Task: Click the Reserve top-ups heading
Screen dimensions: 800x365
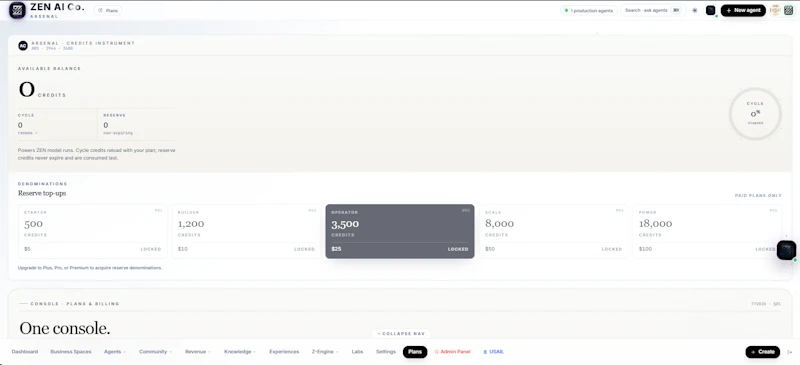Action: click(42, 193)
